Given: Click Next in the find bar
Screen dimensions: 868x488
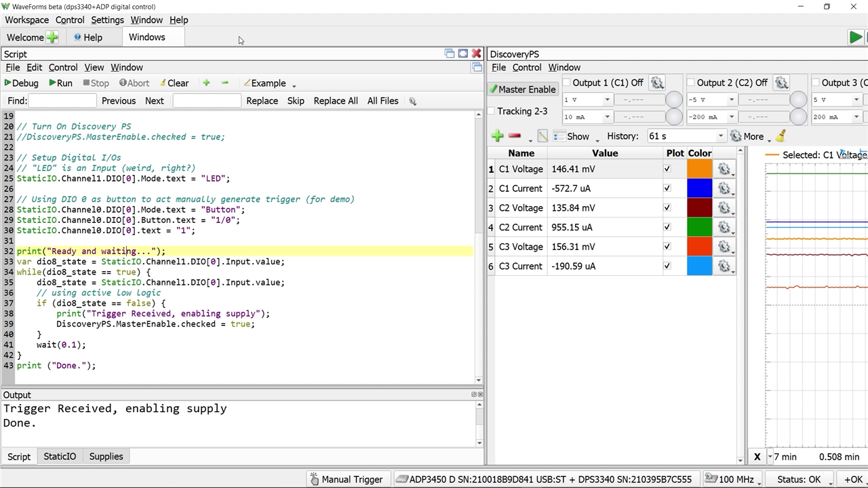Looking at the screenshot, I should pyautogui.click(x=154, y=101).
